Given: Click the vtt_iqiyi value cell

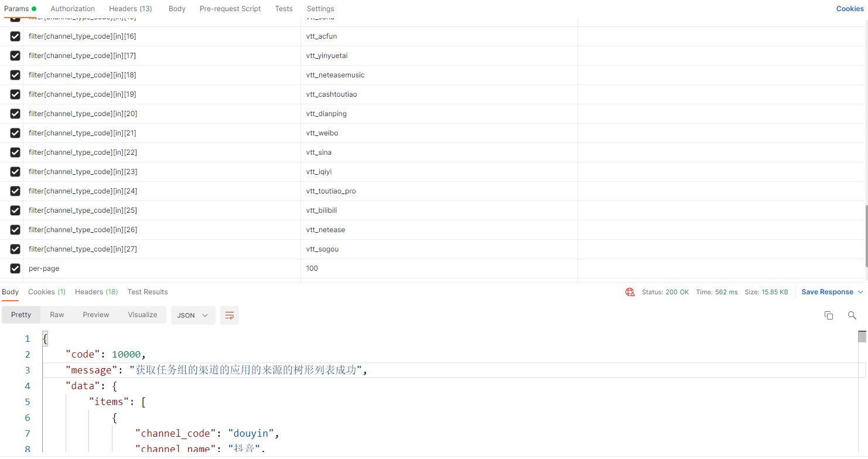Looking at the screenshot, I should (439, 172).
